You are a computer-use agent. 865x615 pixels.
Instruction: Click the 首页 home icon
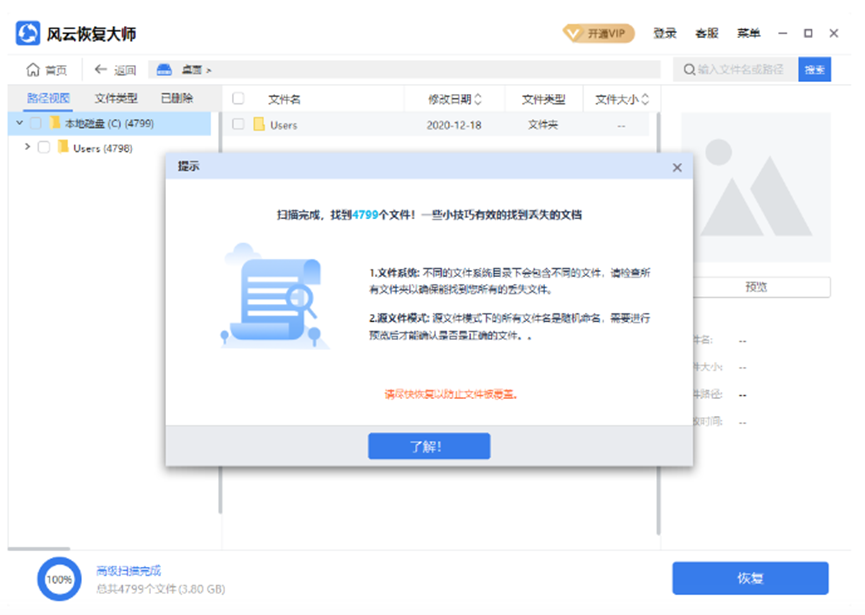tap(33, 70)
